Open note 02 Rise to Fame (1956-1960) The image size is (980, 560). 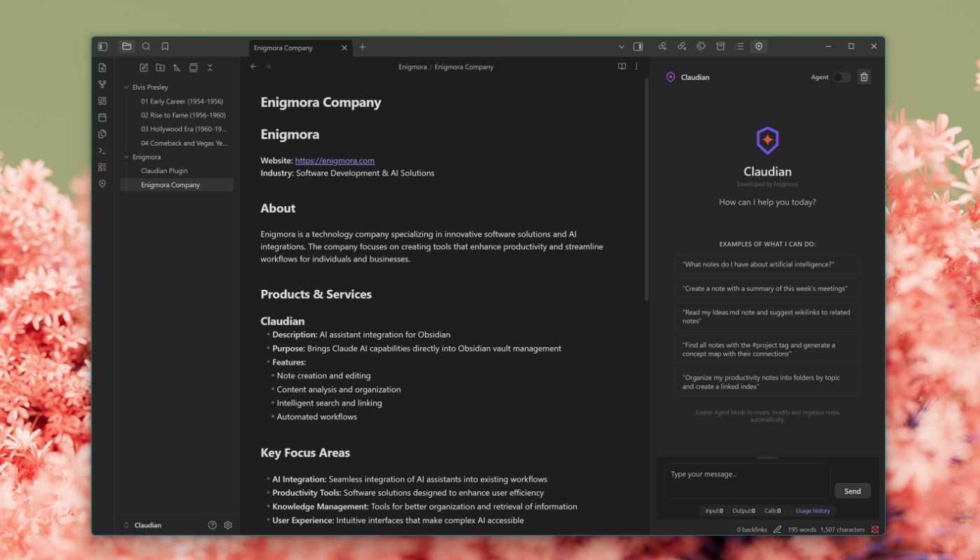click(183, 115)
